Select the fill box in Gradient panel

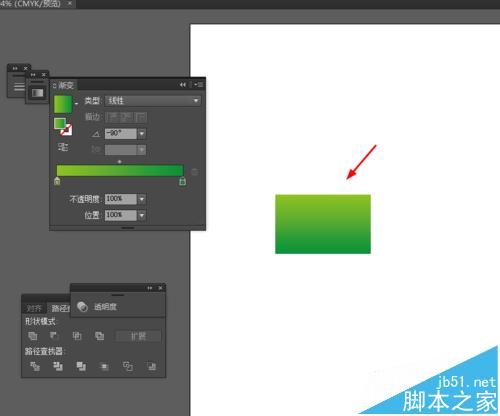[60, 123]
